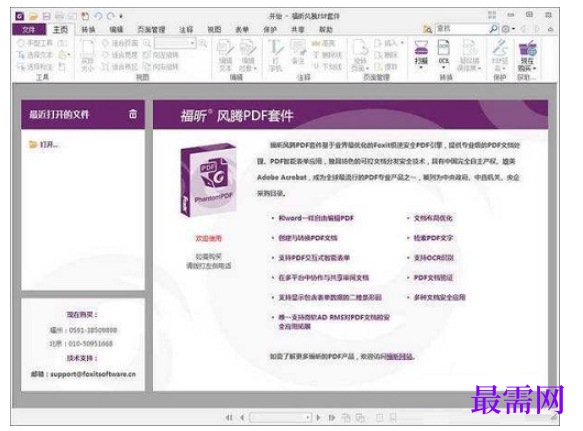
Task: Click inside the 查找 search input field
Action: (x=462, y=29)
